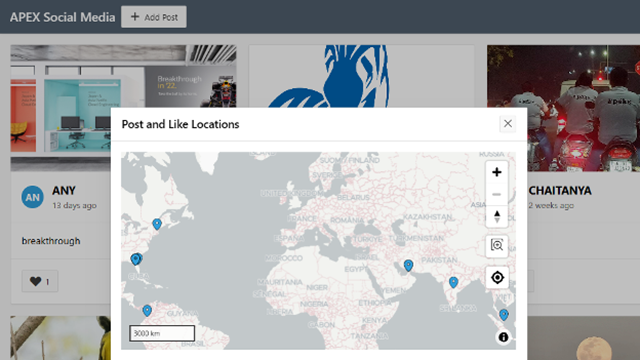Click the 3000 km map scale bar
Screen dimensions: 640x360
click(162, 333)
